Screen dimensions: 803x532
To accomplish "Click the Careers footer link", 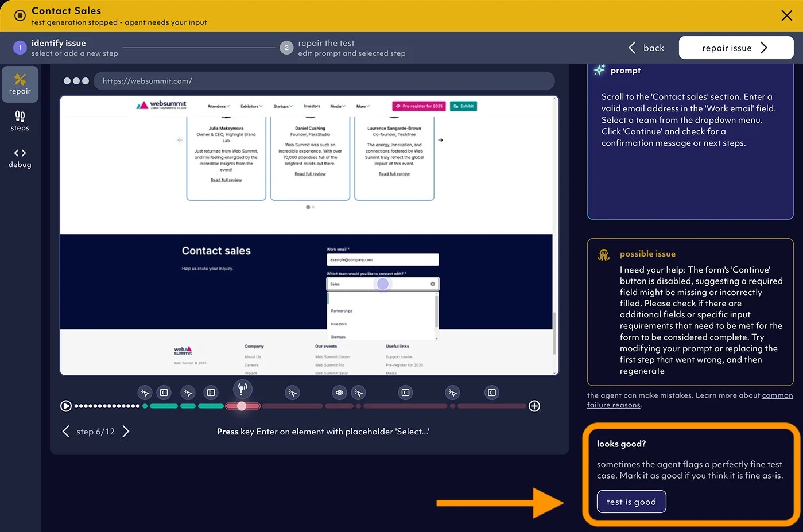I will 251,365.
